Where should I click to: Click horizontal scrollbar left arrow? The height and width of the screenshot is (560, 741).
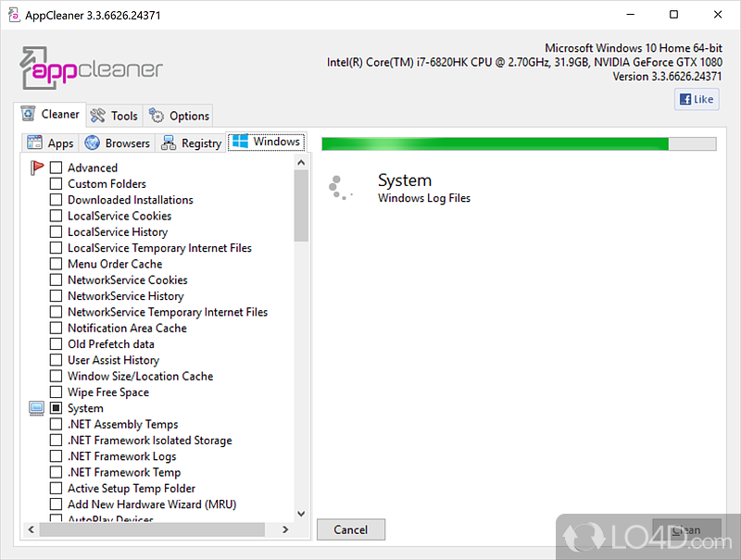pos(31,529)
